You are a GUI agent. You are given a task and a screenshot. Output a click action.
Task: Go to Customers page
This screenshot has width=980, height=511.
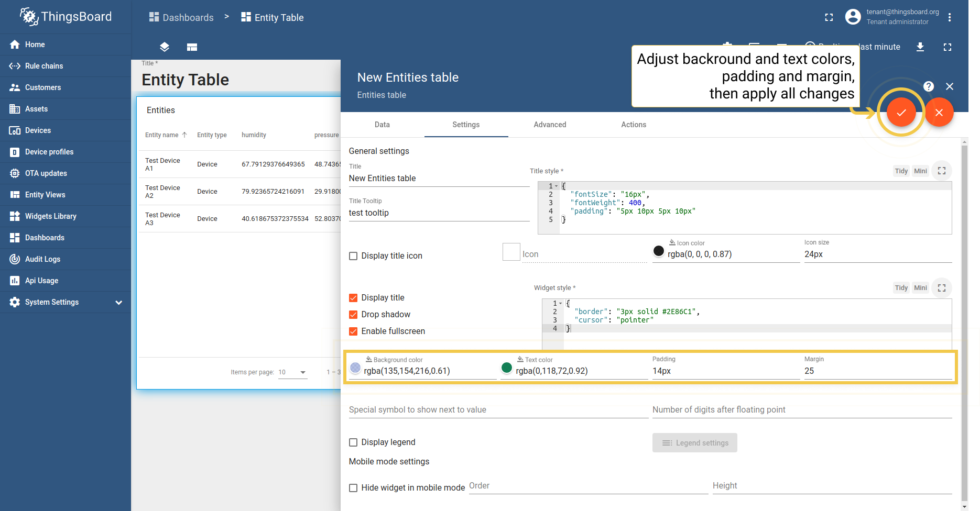(66, 87)
